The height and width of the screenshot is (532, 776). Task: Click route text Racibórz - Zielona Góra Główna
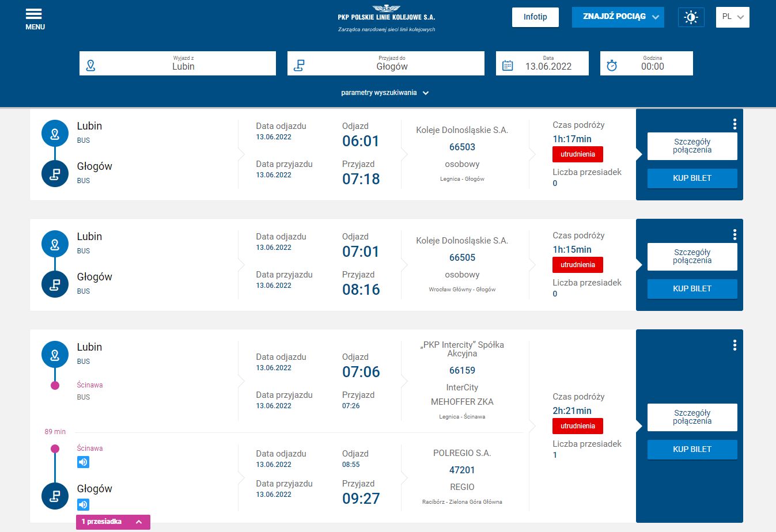click(462, 502)
